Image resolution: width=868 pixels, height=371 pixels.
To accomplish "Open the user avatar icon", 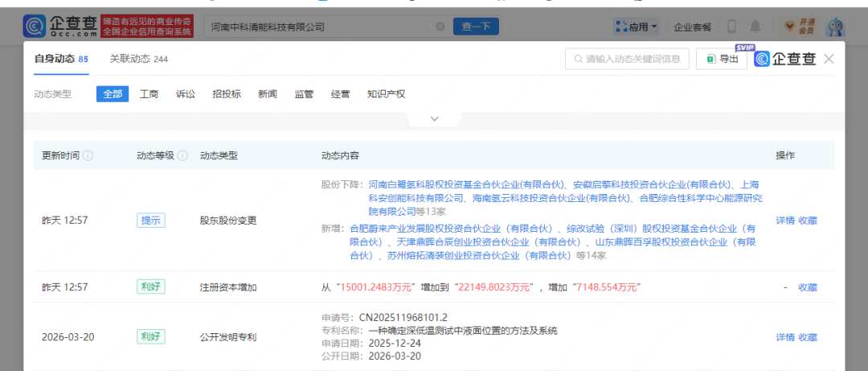I will (835, 26).
